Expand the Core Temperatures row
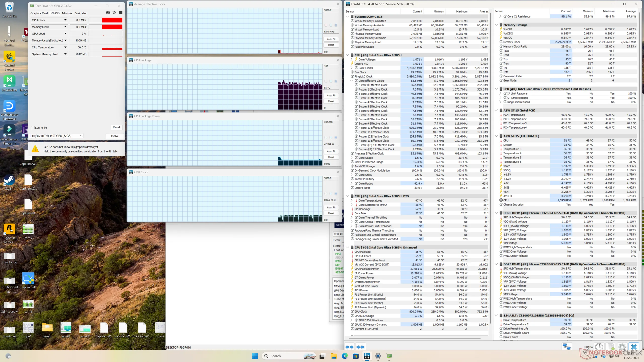This screenshot has height=362, width=644. (x=351, y=201)
